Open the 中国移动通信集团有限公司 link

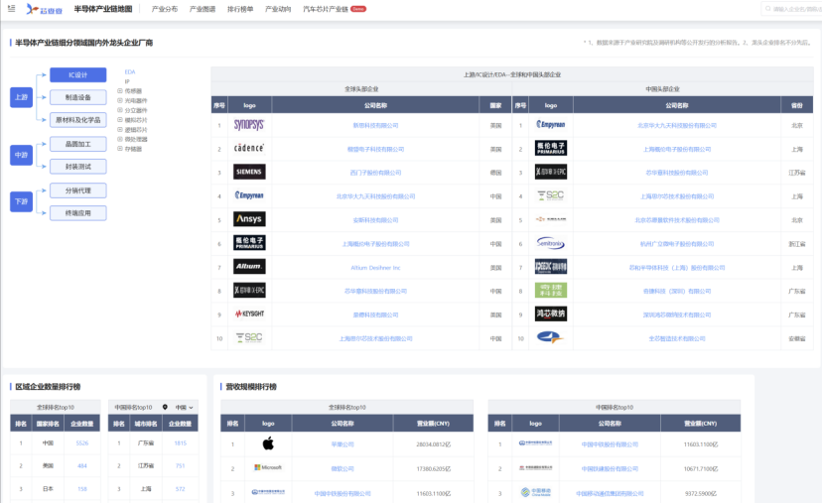click(x=610, y=493)
